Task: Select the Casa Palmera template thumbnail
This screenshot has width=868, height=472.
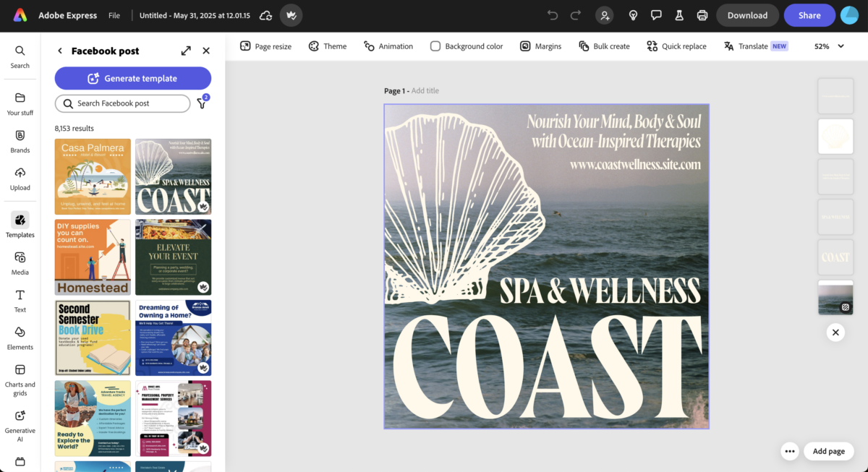Action: pos(93,176)
